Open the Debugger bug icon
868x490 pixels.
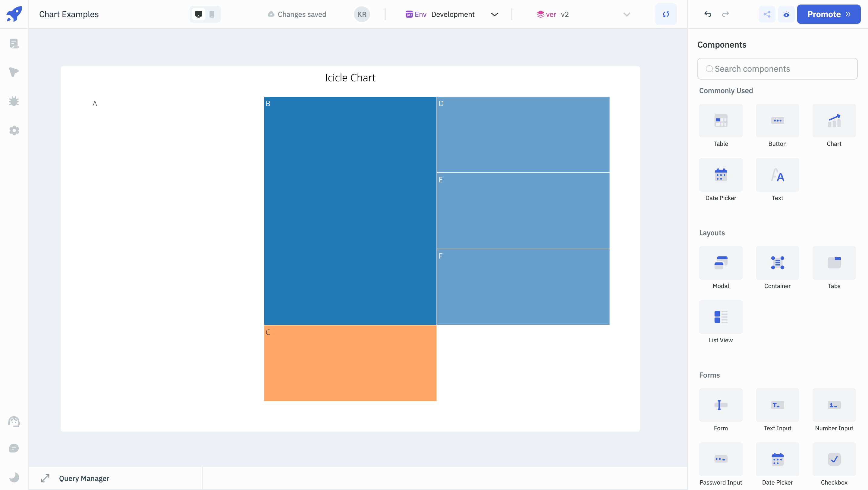(14, 101)
